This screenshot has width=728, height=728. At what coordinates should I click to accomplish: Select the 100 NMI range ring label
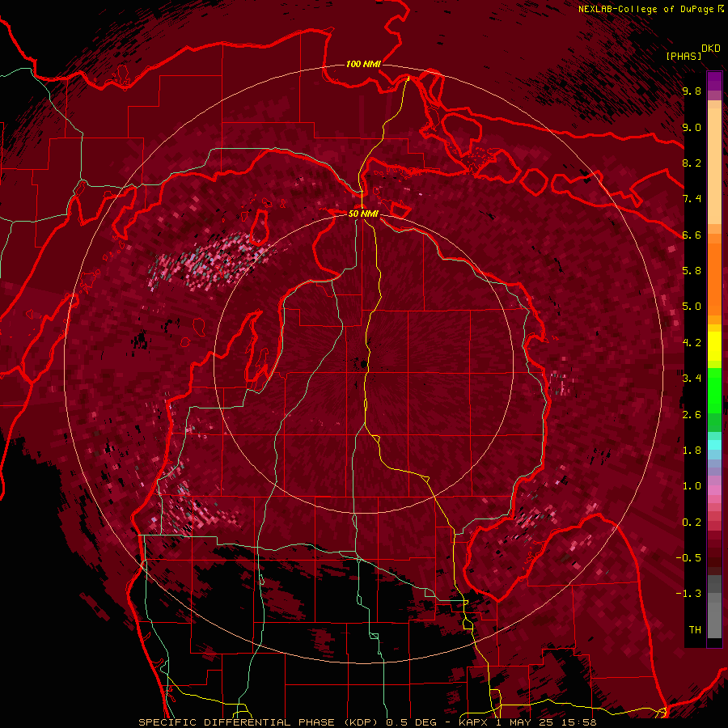click(x=363, y=64)
